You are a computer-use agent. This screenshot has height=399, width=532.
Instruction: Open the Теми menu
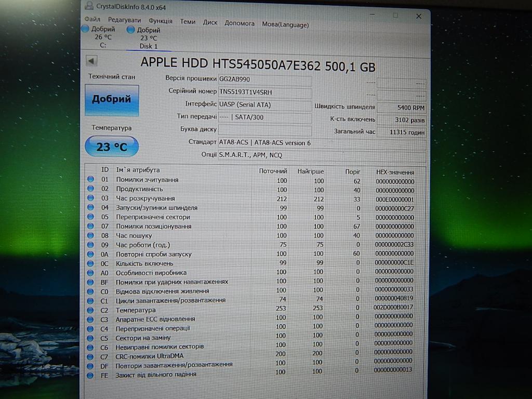click(x=188, y=21)
